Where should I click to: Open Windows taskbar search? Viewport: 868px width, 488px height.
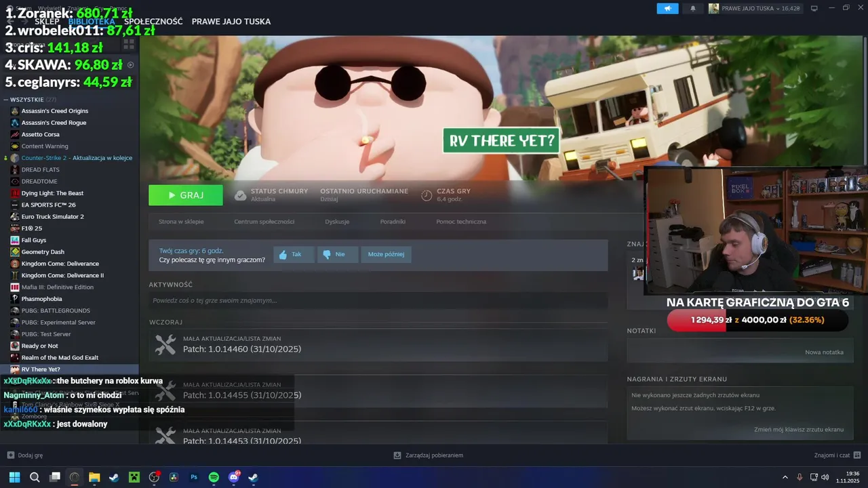(x=35, y=477)
